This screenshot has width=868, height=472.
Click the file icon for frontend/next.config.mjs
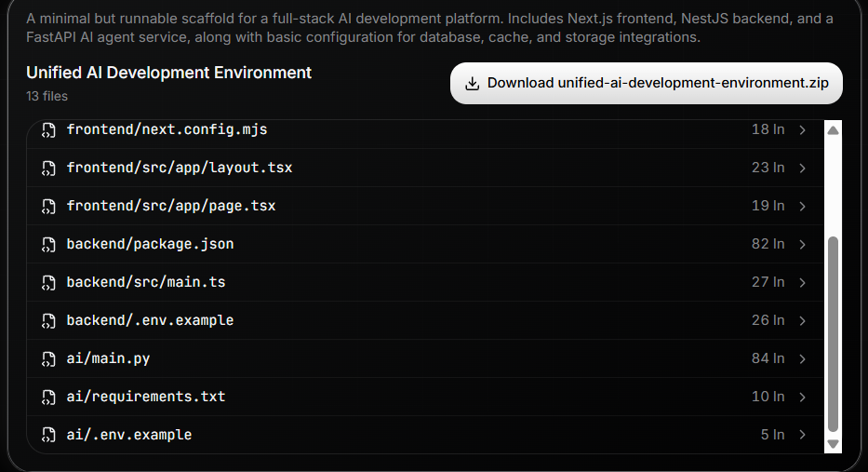pyautogui.click(x=48, y=130)
